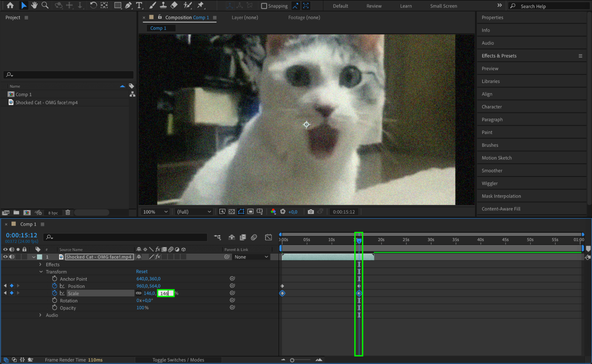Switch to the Review workspace
Viewport: 592px width, 364px height.
(x=374, y=6)
